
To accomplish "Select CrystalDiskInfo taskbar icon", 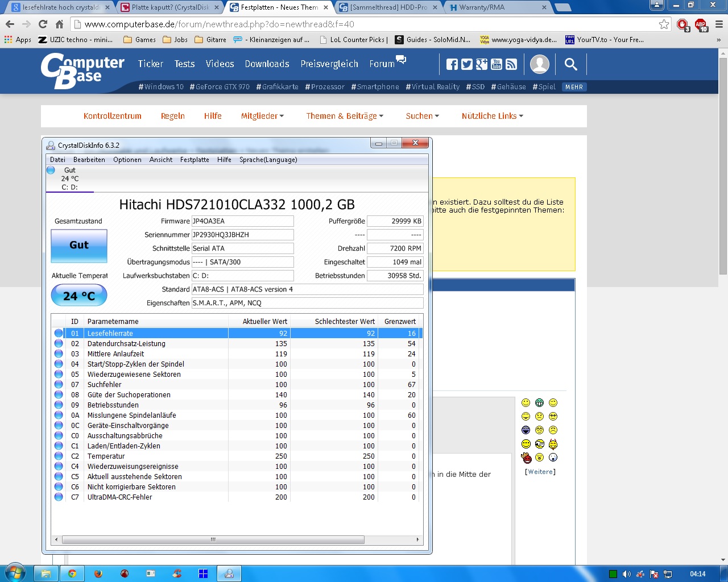I will 229,573.
